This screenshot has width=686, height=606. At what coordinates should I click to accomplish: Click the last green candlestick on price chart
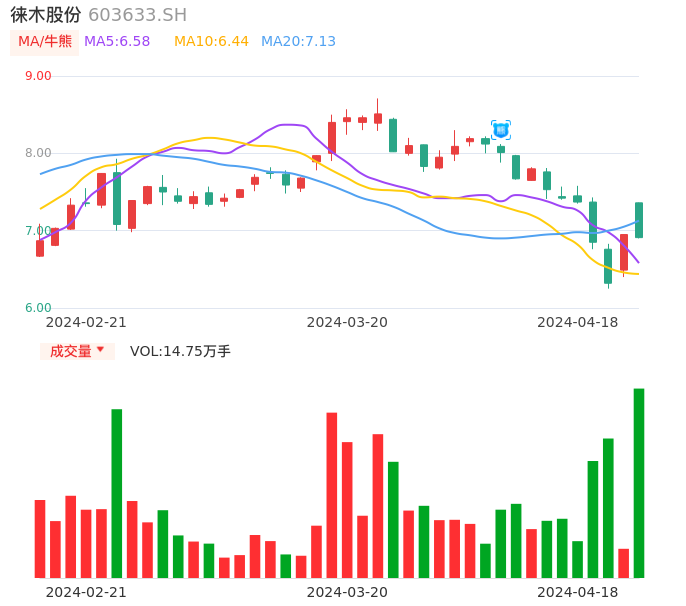tap(639, 220)
